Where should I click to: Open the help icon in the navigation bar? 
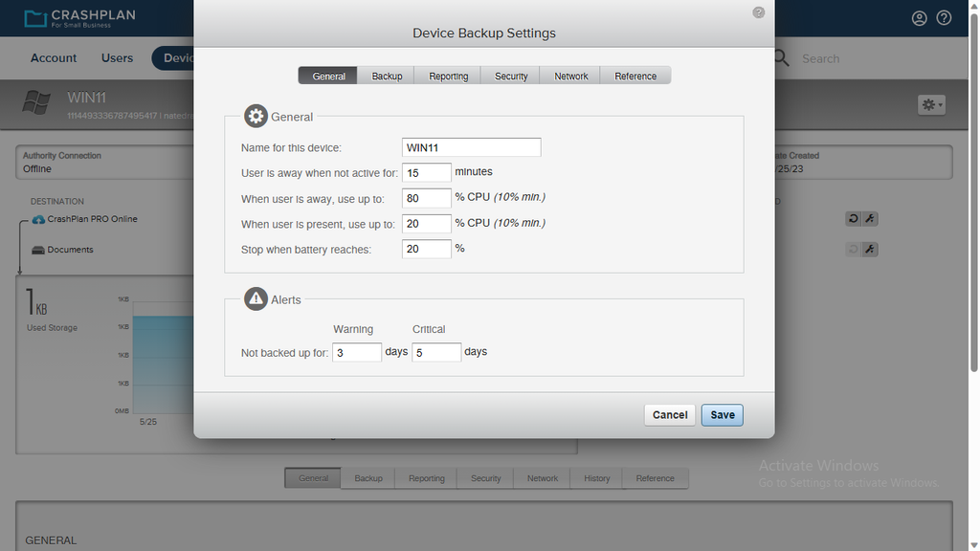[x=944, y=17]
